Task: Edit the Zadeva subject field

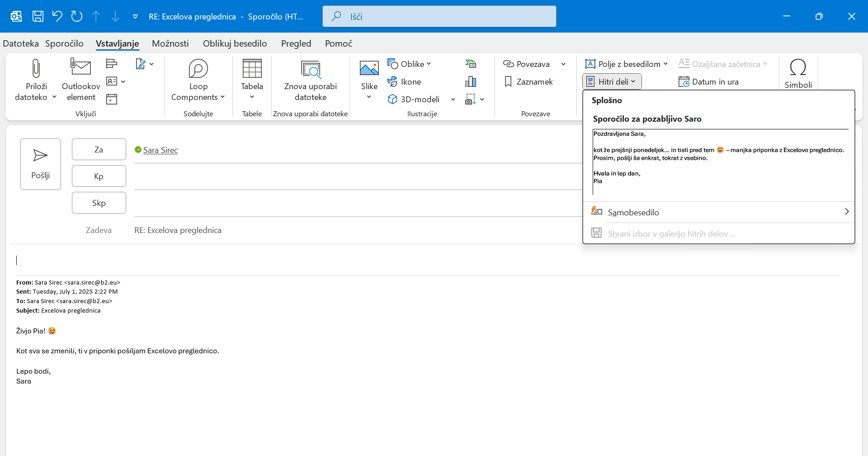Action: point(358,230)
